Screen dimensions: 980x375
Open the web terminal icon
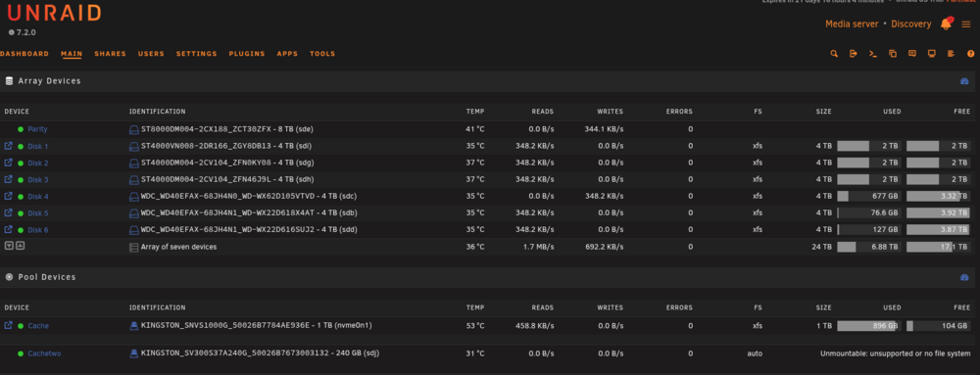[873, 54]
